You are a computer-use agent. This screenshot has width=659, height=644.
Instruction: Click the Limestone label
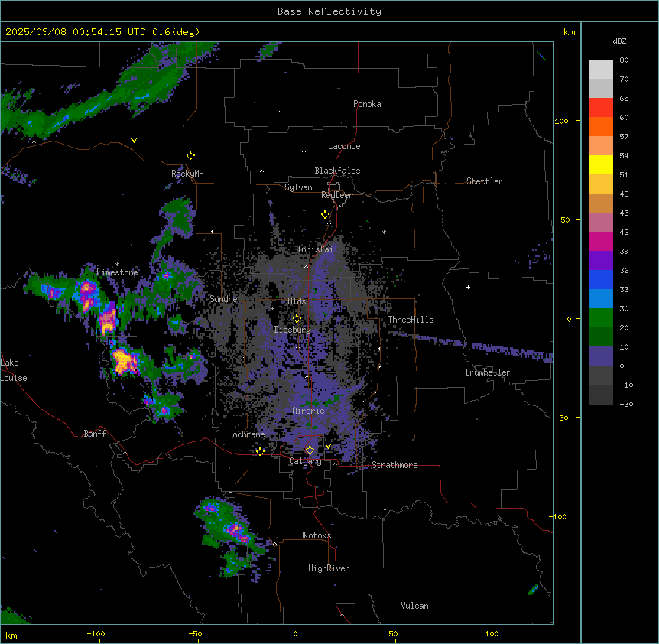117,272
